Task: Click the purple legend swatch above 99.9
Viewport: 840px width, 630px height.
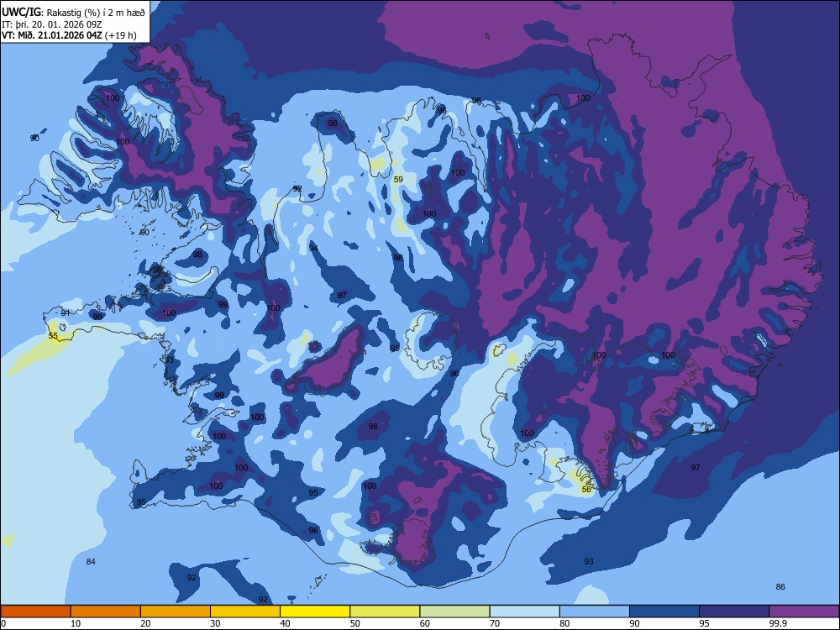Action: (x=804, y=612)
